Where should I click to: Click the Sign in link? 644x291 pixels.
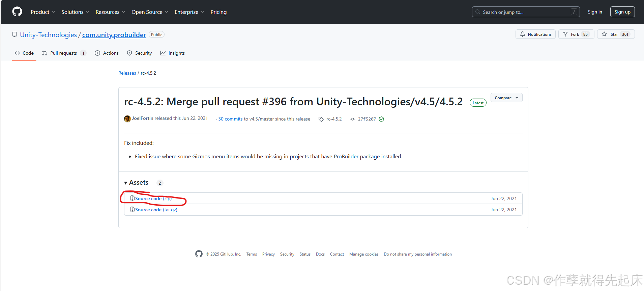click(595, 12)
